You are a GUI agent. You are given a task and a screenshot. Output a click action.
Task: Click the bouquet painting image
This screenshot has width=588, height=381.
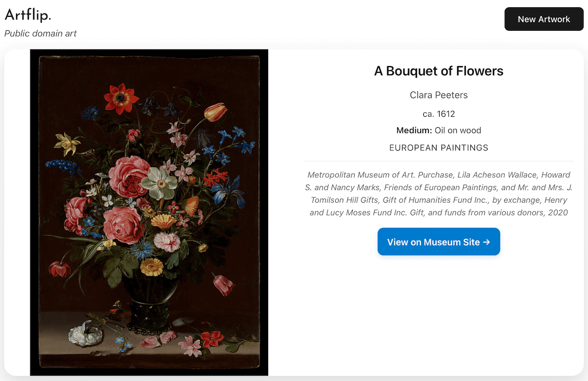pos(149,212)
